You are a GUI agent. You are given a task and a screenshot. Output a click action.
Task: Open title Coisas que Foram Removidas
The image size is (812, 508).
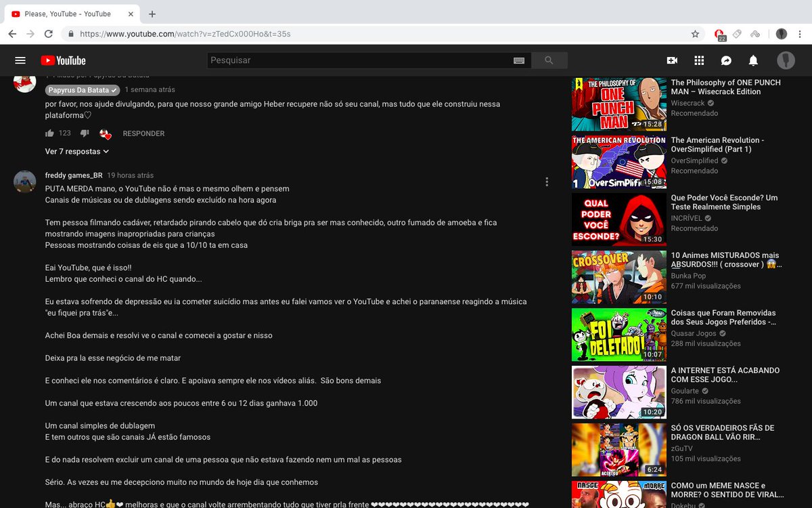[x=724, y=317]
